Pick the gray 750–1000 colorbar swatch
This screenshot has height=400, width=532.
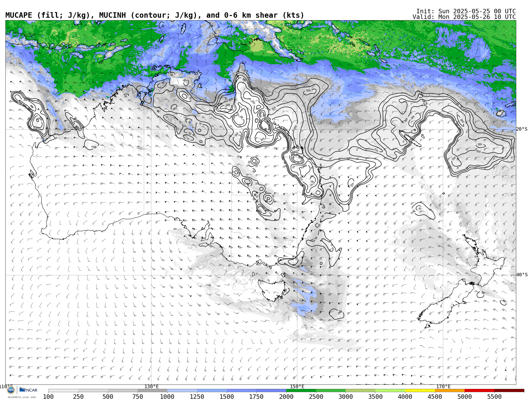coord(152,391)
